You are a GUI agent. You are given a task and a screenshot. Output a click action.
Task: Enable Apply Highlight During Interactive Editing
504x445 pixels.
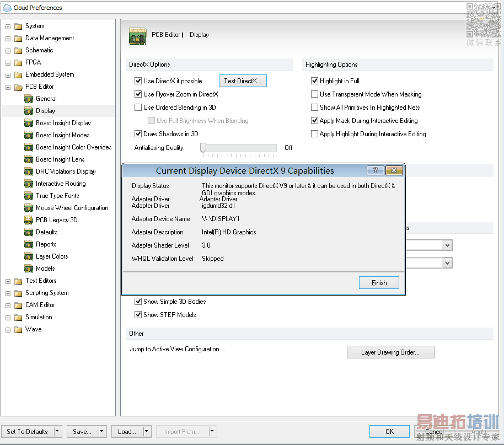click(315, 134)
